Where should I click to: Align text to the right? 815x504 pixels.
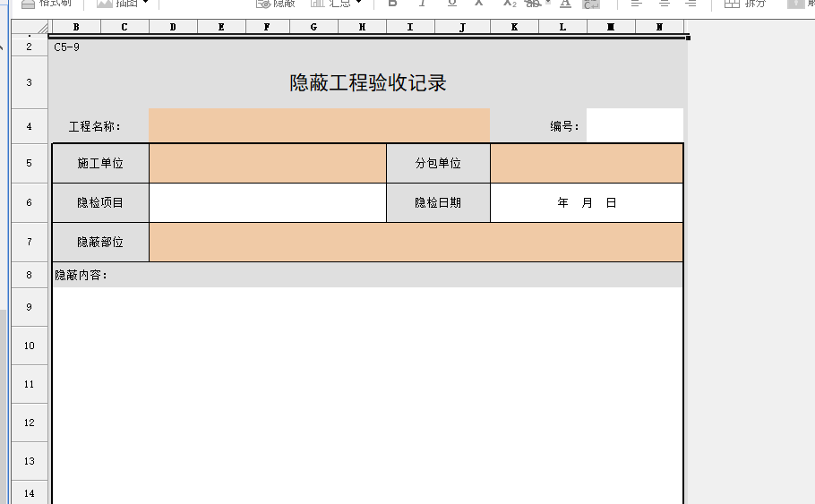tap(690, 4)
